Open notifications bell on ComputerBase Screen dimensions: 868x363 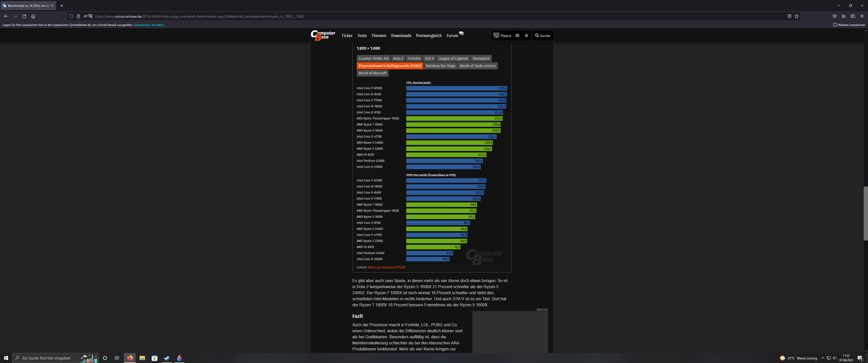(x=526, y=36)
